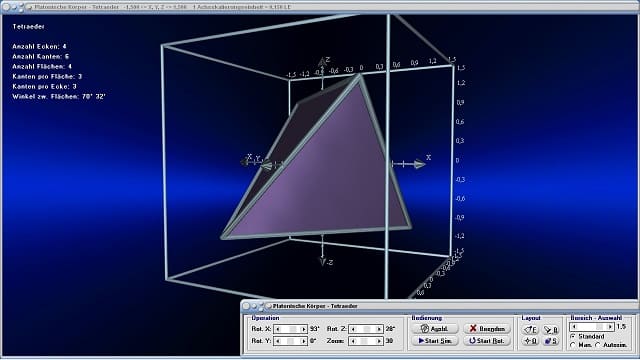640x360 pixels.
Task: Click the main window title bar
Action: (x=320, y=7)
